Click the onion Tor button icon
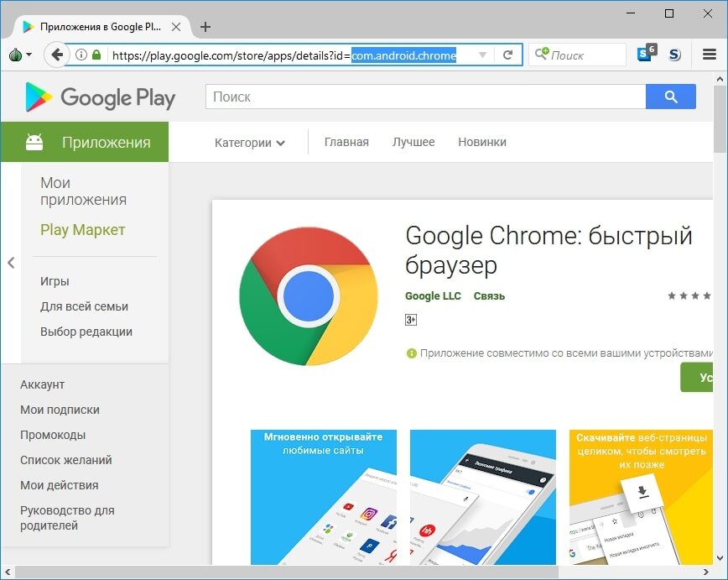Screen dimensions: 728x580 (x=16, y=55)
